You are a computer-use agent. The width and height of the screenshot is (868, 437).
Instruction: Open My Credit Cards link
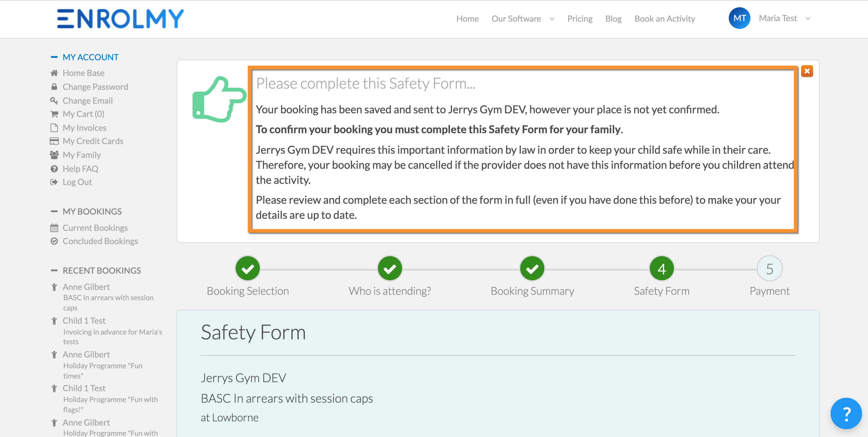(93, 141)
